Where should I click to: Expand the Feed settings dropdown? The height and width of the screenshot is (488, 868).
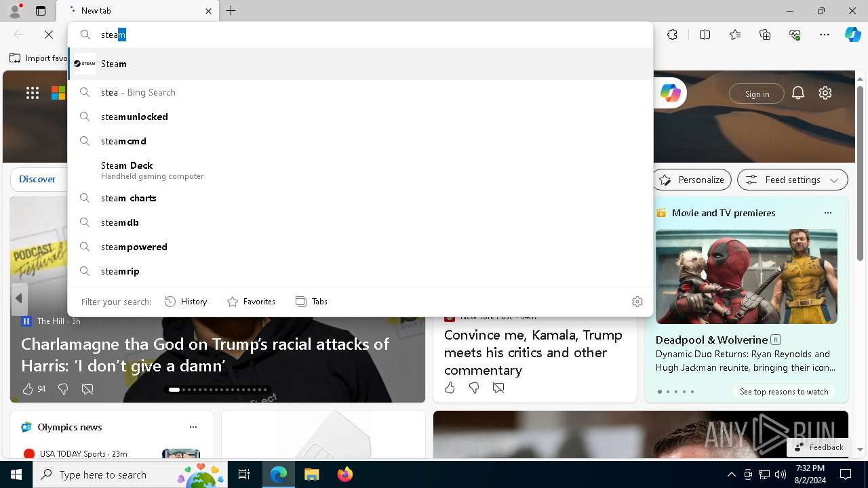pos(793,180)
